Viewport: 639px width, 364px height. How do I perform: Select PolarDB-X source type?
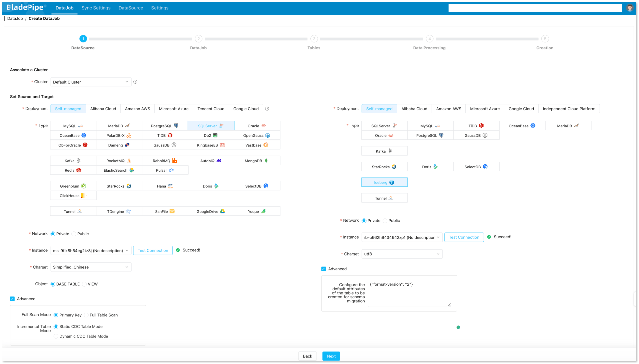tap(119, 135)
